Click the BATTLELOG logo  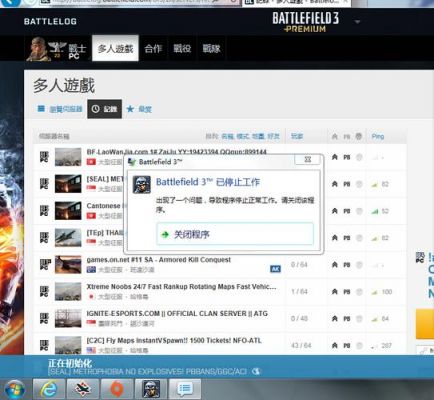50,21
